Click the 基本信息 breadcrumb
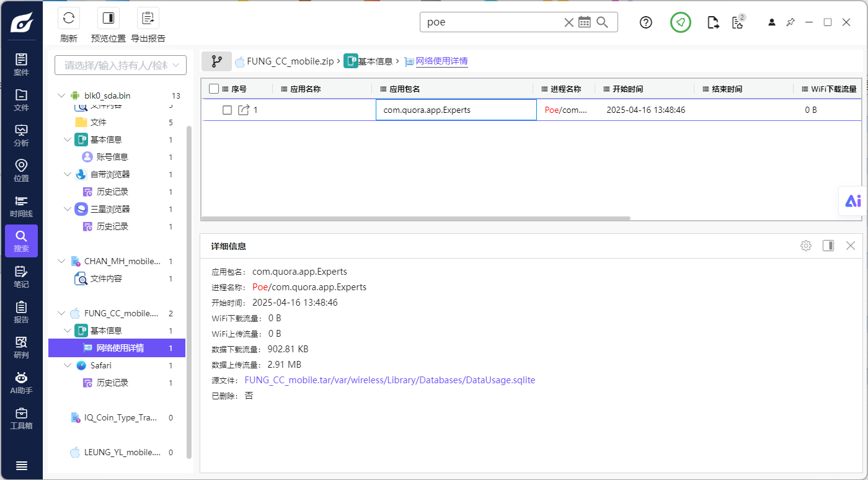 click(x=368, y=61)
